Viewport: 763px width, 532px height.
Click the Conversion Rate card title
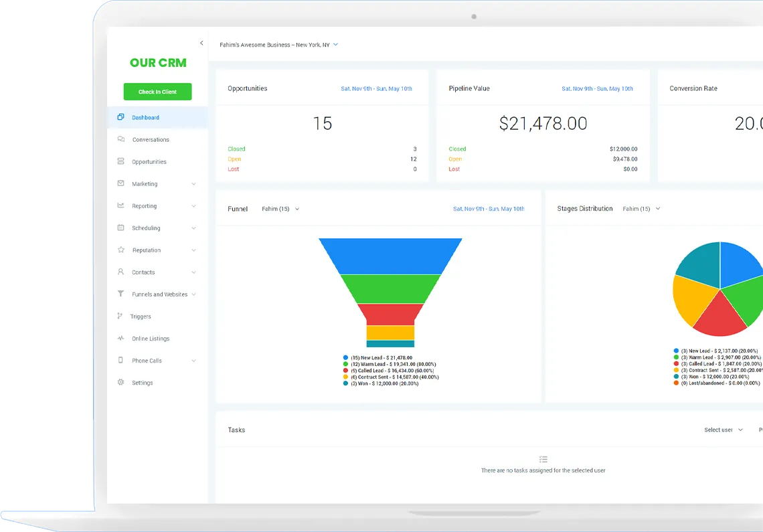693,88
